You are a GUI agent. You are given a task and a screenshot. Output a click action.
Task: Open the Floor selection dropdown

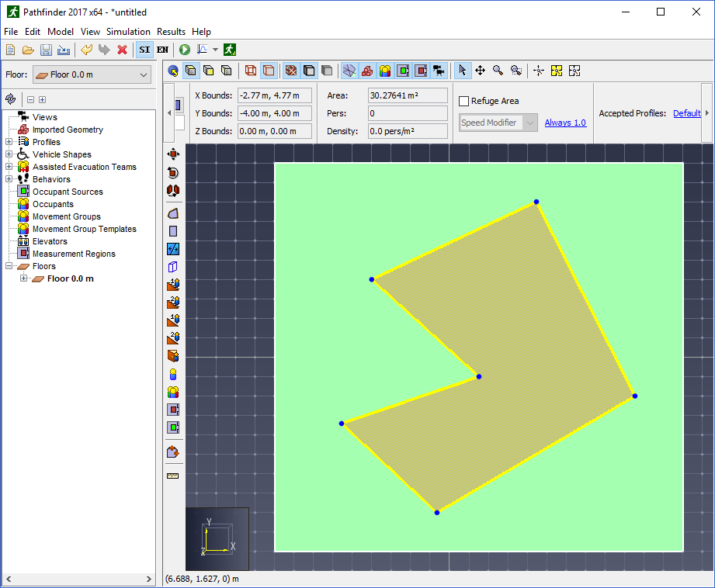92,74
